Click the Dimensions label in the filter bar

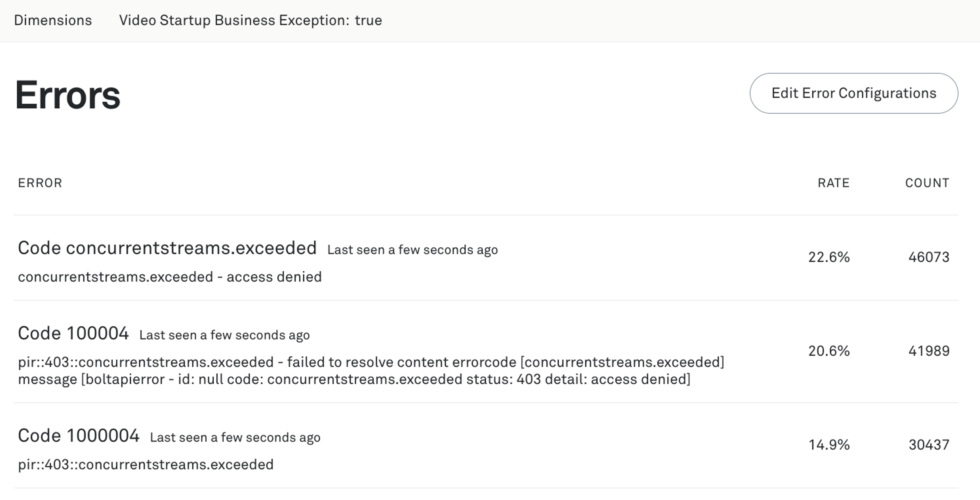click(53, 21)
